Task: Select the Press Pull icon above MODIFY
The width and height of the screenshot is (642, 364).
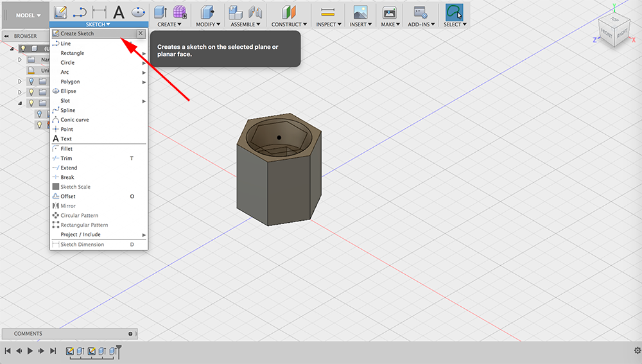Action: (207, 12)
